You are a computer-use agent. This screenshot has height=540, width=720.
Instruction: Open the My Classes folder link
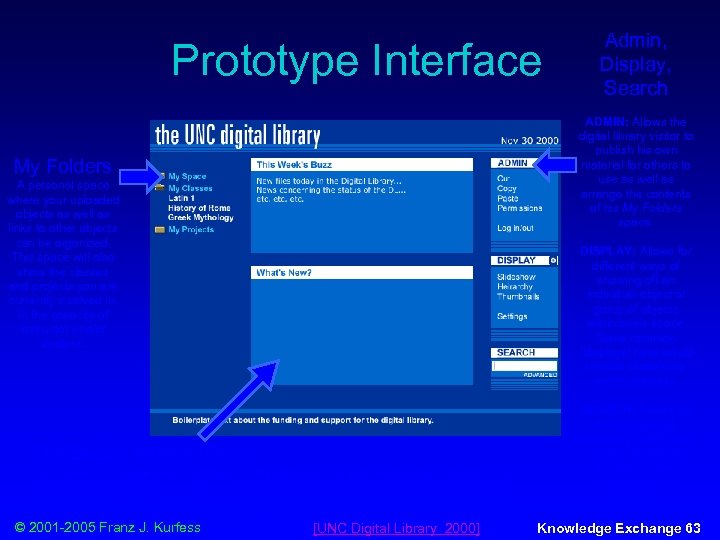pyautogui.click(x=190, y=188)
